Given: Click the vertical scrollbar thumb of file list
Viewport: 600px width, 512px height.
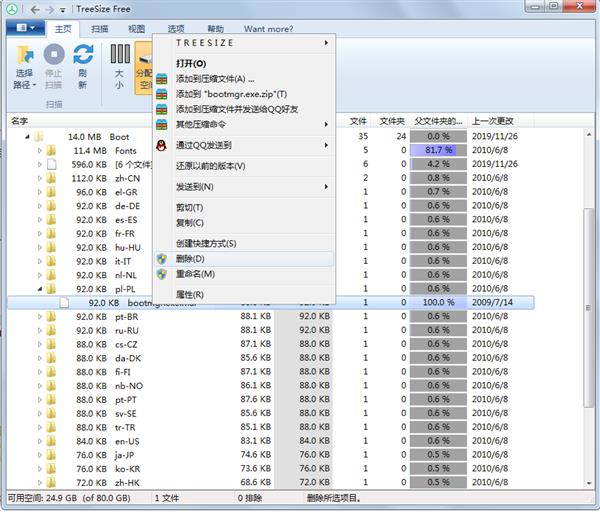Looking at the screenshot, I should click(589, 307).
